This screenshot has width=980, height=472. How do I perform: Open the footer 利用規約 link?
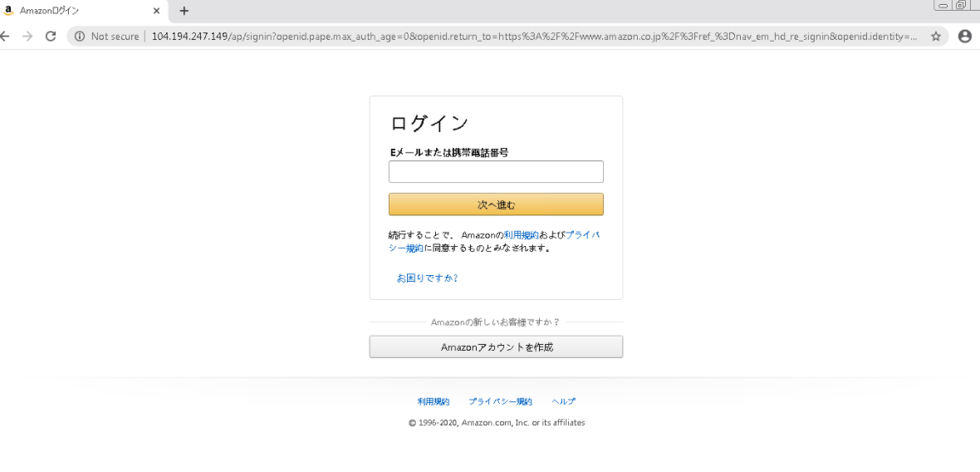coord(434,401)
